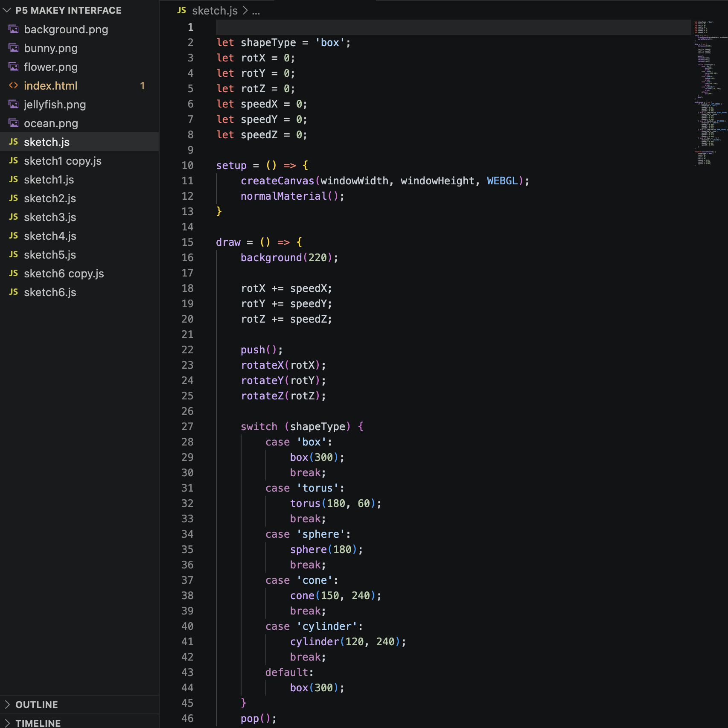Viewport: 728px width, 728px height.
Task: Collapse the P5 MAKEY INTERFACE folder
Action: [7, 10]
